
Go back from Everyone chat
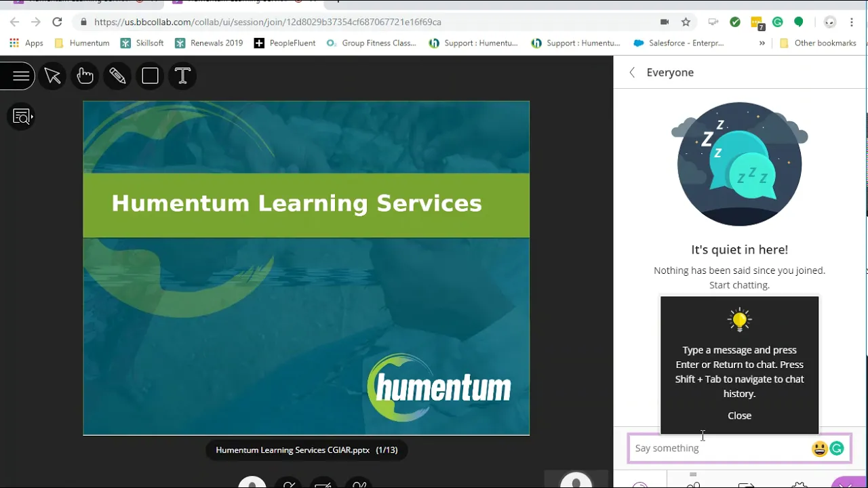tap(632, 73)
